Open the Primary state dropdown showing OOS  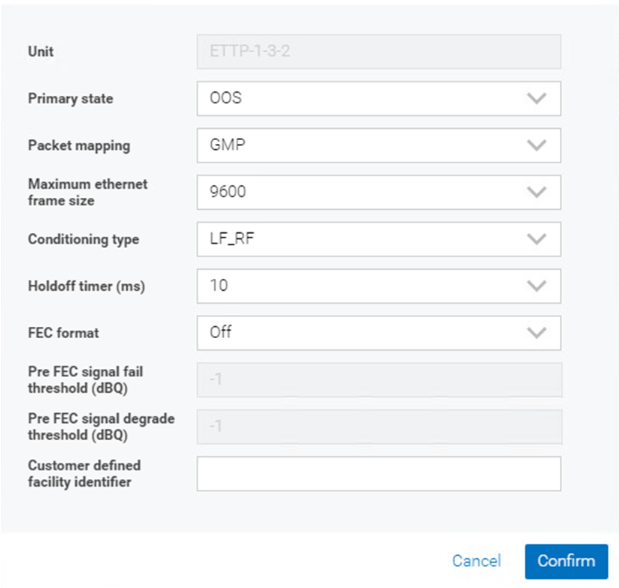360,99
